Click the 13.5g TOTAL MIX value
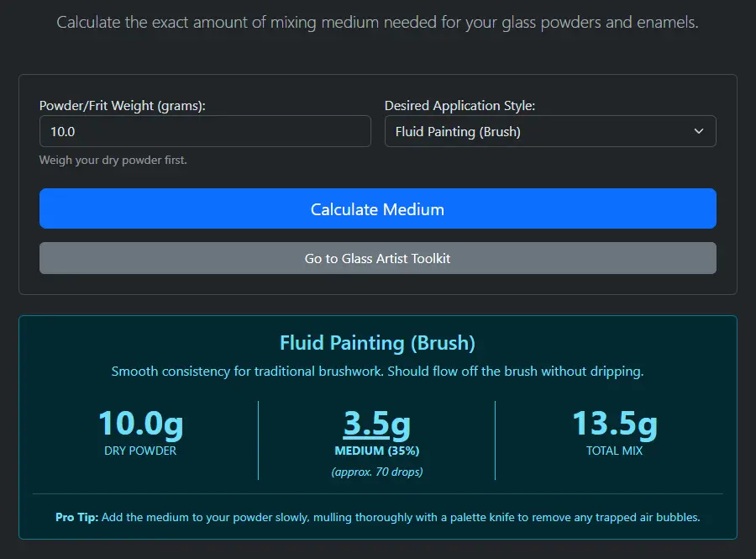 615,425
